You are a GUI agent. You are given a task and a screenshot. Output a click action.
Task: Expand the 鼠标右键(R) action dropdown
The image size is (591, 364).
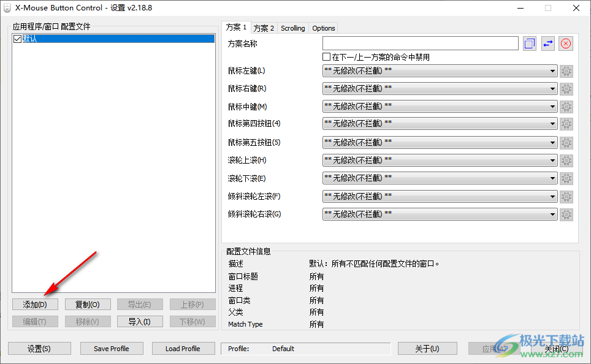point(440,89)
